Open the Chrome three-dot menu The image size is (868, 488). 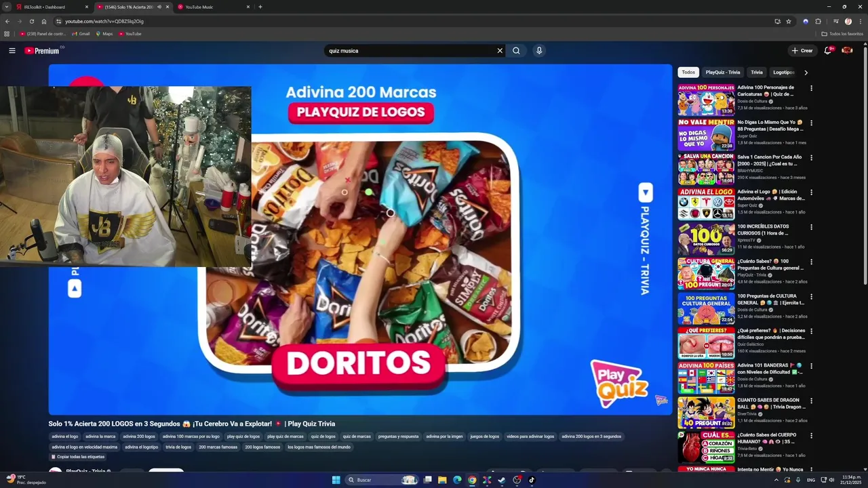tap(860, 22)
